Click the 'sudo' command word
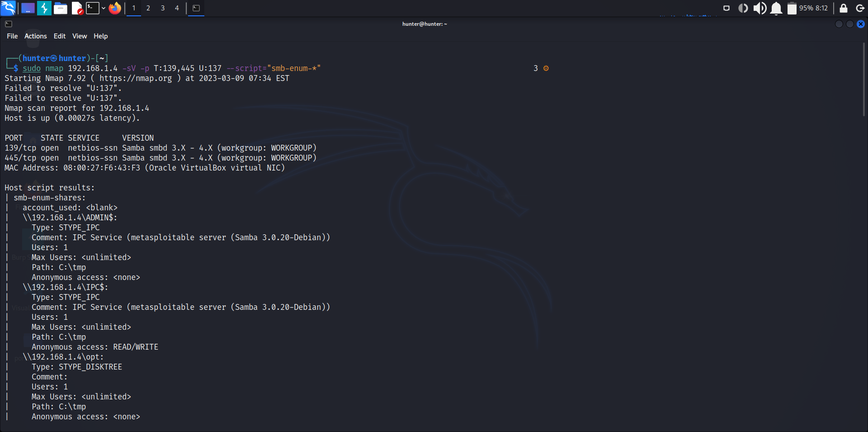The image size is (868, 432). point(32,68)
